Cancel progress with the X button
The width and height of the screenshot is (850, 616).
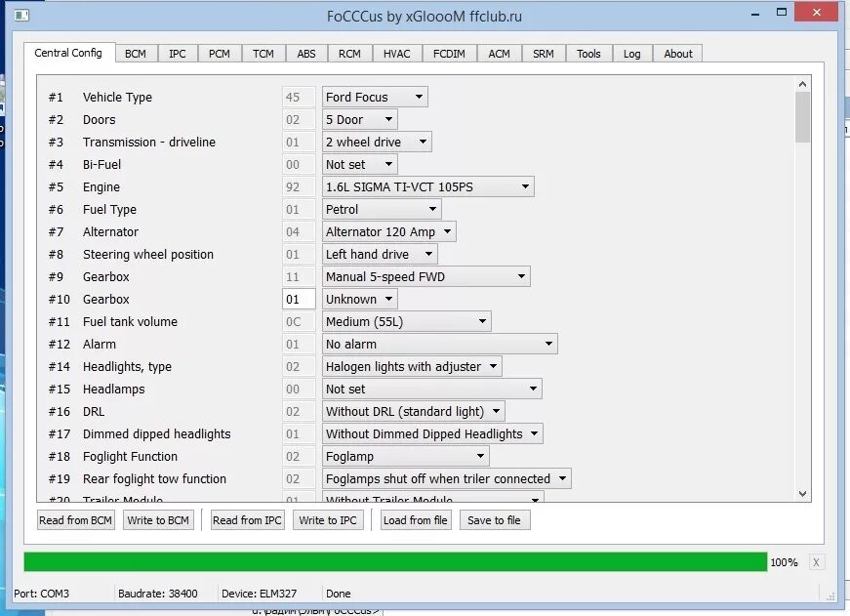tap(816, 562)
